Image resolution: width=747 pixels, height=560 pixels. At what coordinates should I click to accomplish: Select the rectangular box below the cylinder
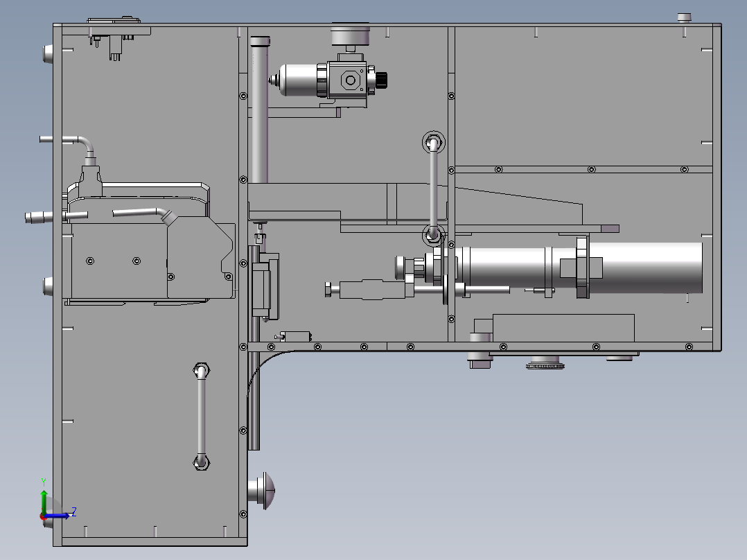[563, 328]
